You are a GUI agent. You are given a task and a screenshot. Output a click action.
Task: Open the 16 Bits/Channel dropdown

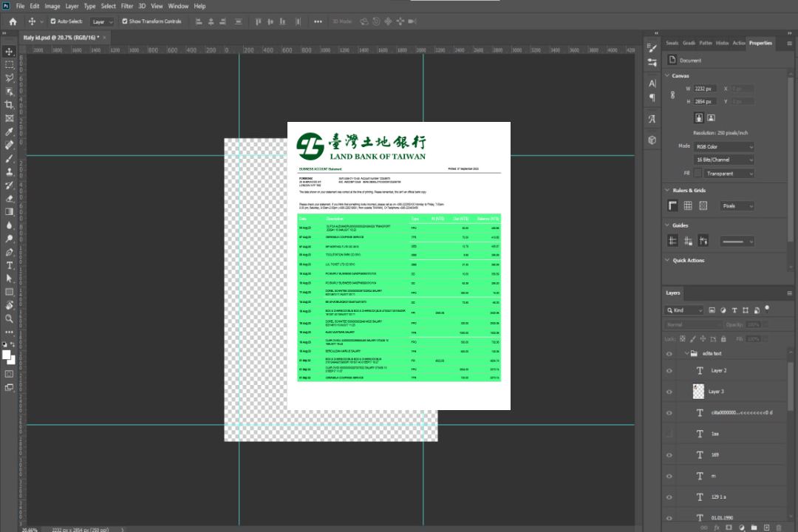723,160
